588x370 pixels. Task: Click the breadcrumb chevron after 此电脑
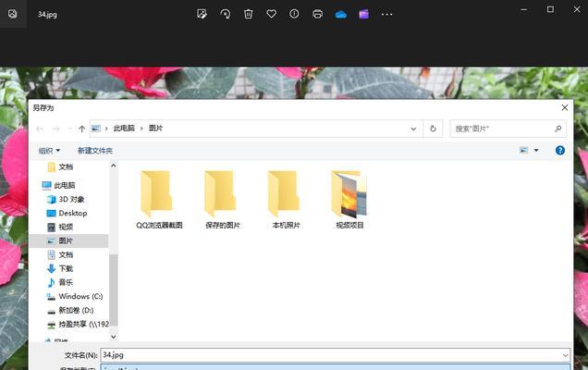point(141,129)
